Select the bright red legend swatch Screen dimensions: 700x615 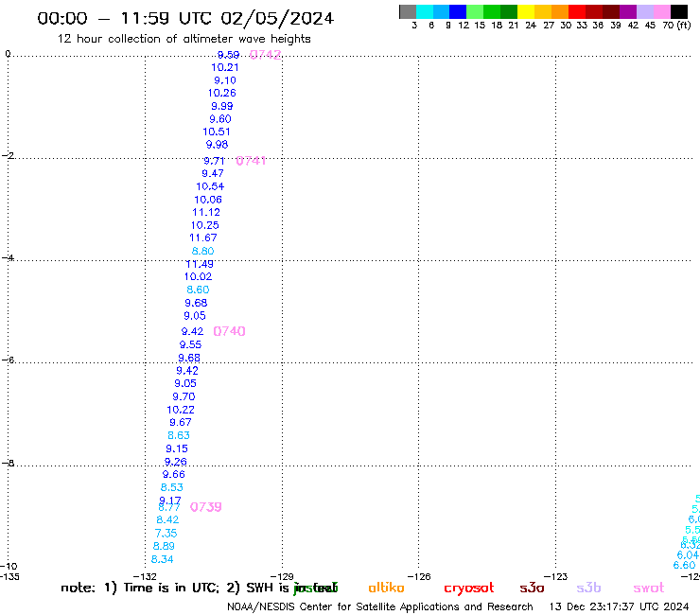click(x=577, y=11)
